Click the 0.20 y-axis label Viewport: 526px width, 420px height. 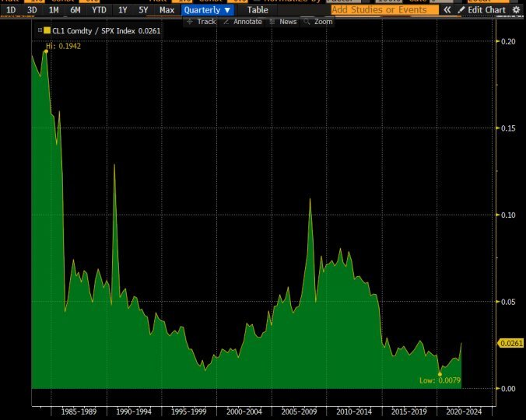(508, 41)
